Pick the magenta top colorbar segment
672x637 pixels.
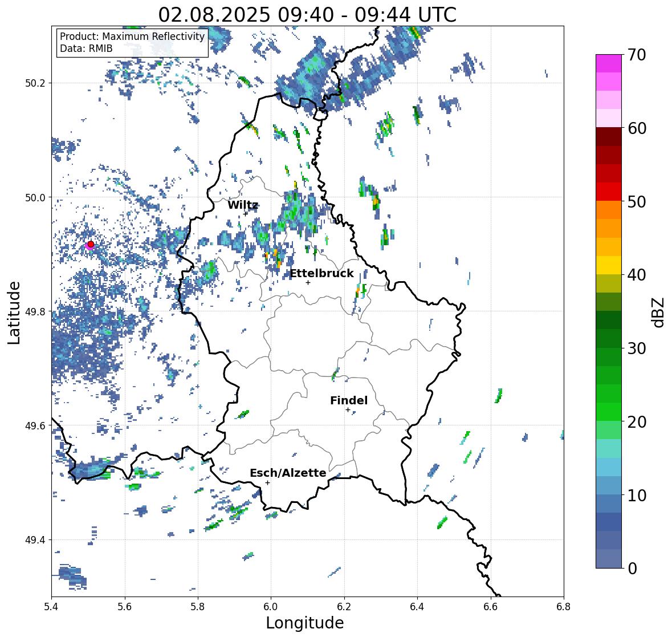point(609,63)
